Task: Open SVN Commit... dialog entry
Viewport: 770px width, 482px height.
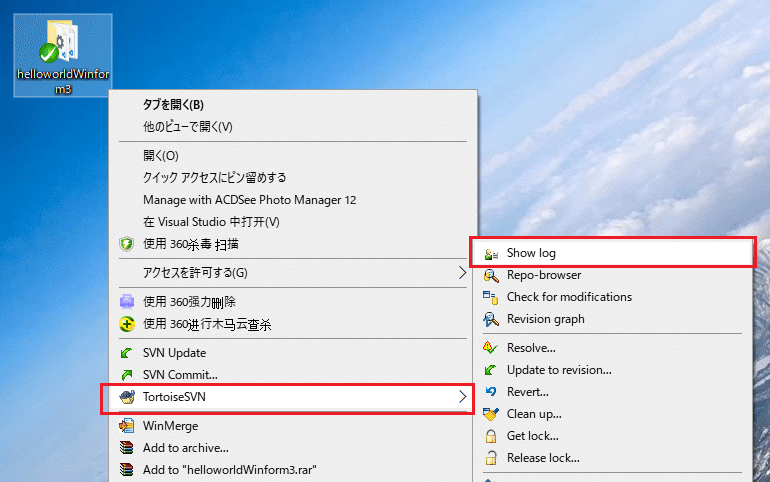Action: tap(180, 375)
